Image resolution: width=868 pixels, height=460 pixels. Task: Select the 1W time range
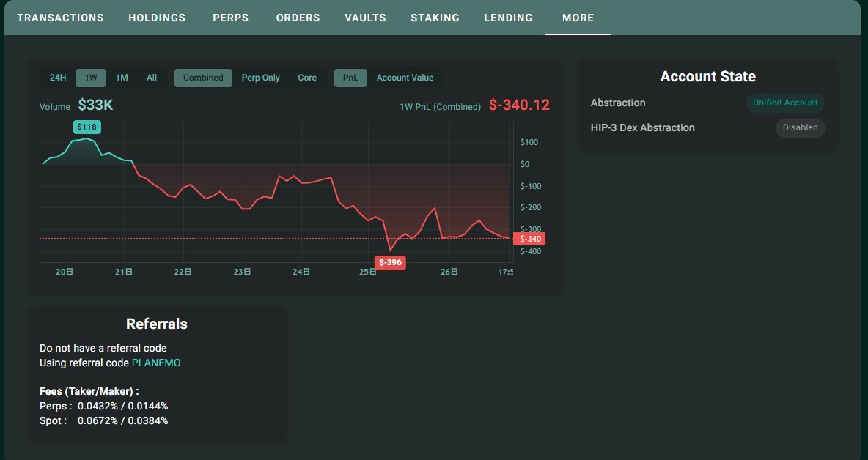pos(91,78)
